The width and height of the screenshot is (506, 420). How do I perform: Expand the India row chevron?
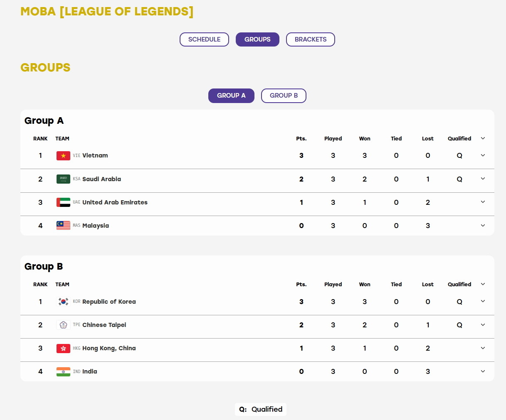[483, 371]
